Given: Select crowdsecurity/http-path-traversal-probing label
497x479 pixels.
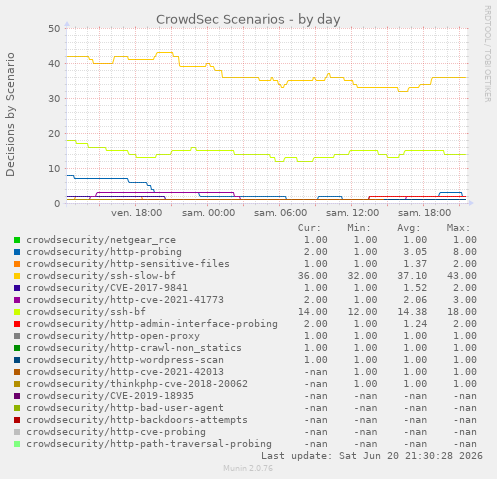Looking at the screenshot, I should [149, 444].
